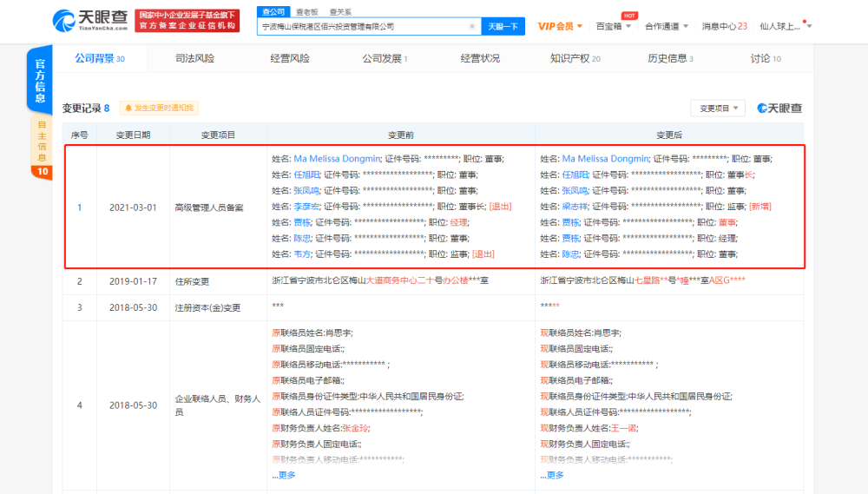Click the 发生变更时通知我 alert button
The height and width of the screenshot is (494, 868).
159,109
